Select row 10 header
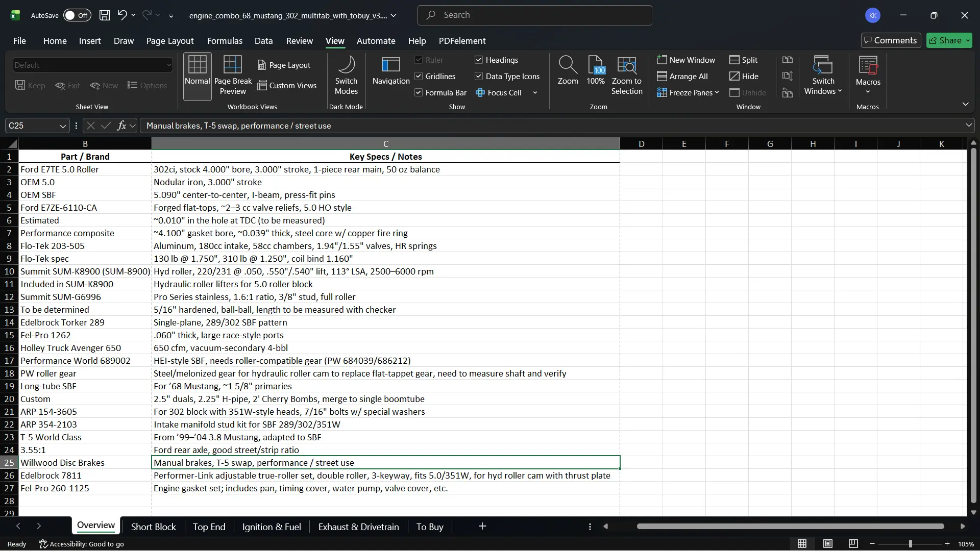Screen dimensions: 980x551 tap(9, 271)
